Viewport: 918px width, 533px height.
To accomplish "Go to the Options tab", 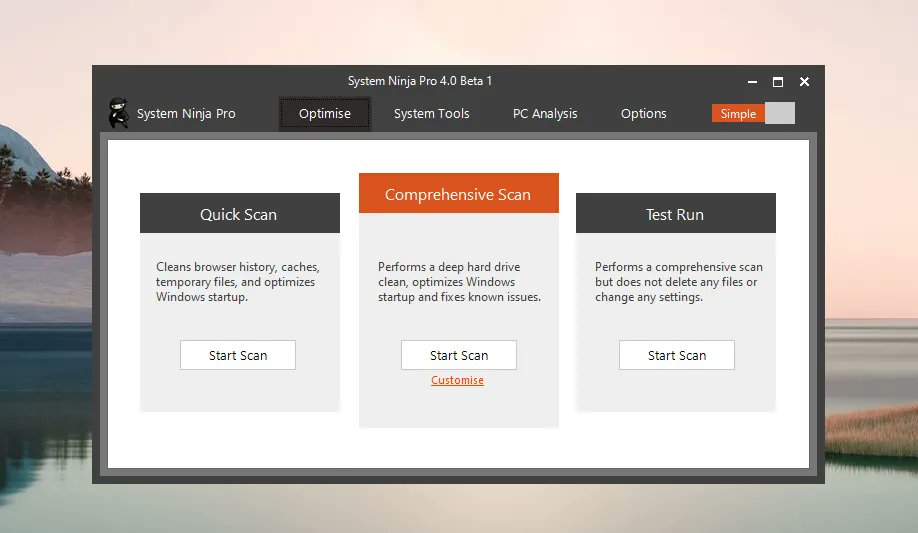I will tap(643, 114).
